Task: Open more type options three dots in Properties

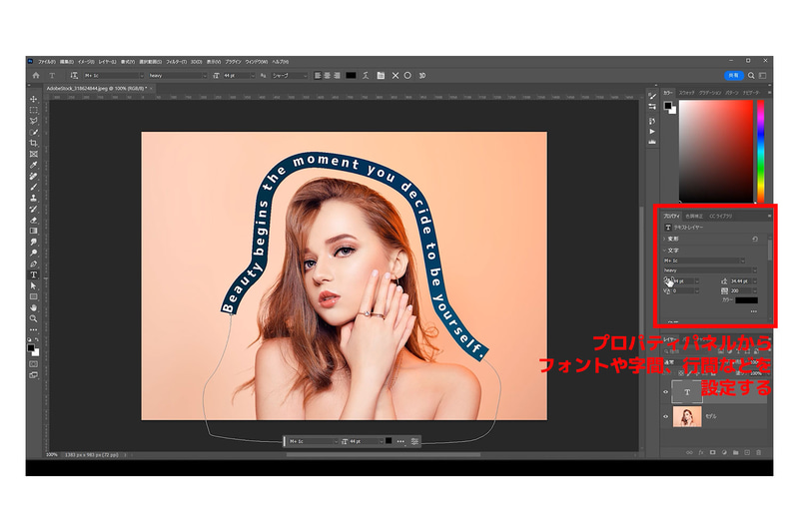Action: (753, 311)
